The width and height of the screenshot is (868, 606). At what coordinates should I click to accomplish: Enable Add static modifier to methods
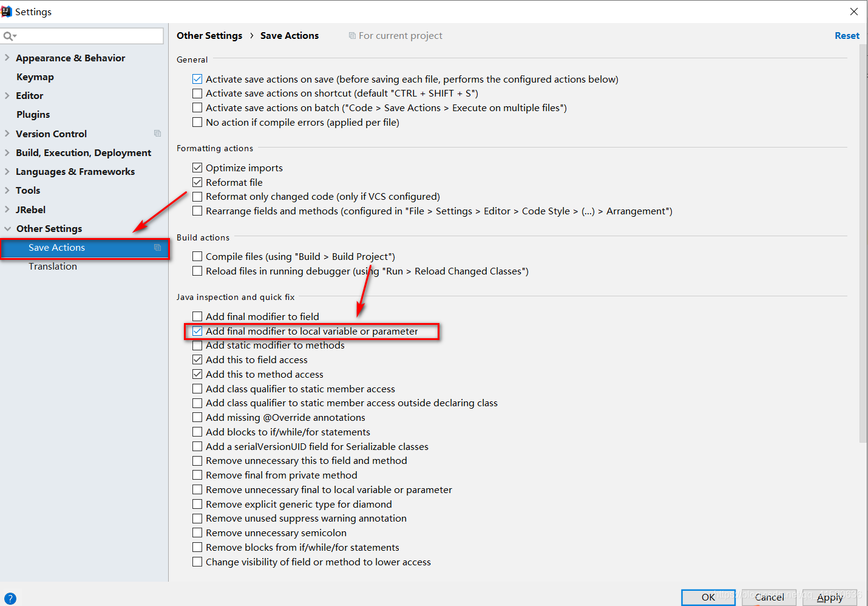coord(197,346)
